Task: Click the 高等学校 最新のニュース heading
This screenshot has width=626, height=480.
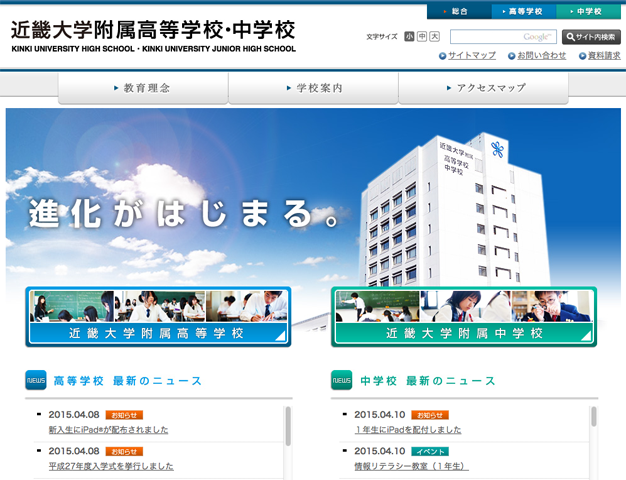Action: click(x=128, y=381)
